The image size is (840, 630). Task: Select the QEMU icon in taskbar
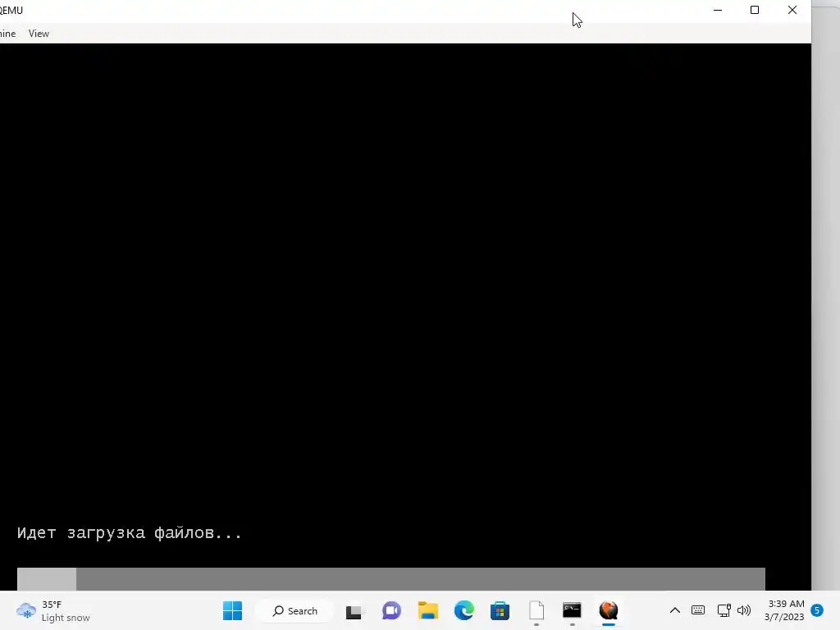(x=609, y=610)
